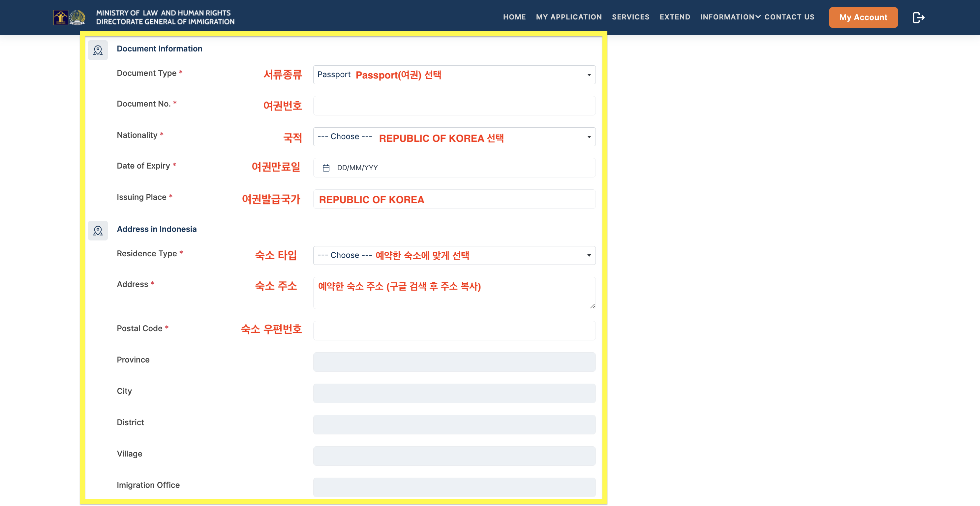Click the Issuing Place label
This screenshot has height=506, width=980.
click(x=141, y=197)
